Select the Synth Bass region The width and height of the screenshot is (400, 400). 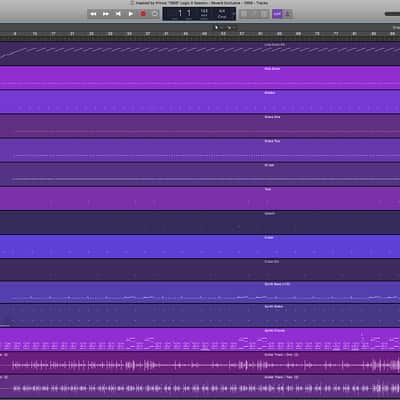point(200,292)
